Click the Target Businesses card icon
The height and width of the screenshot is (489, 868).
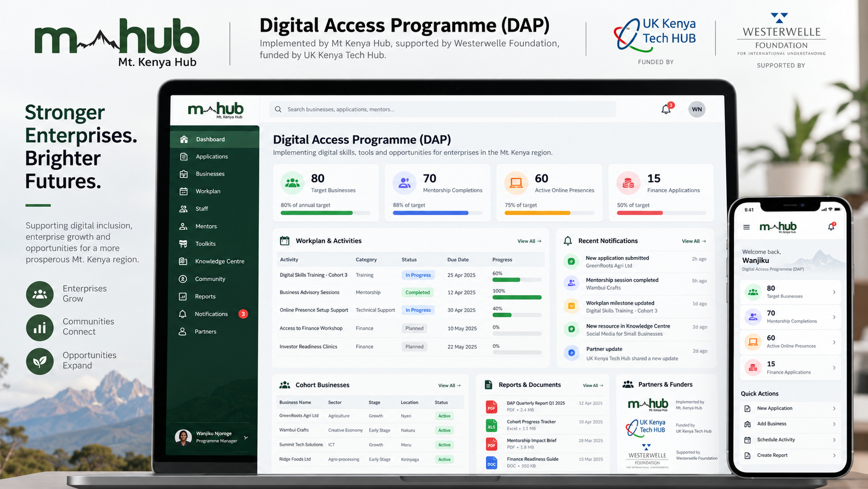coord(292,183)
